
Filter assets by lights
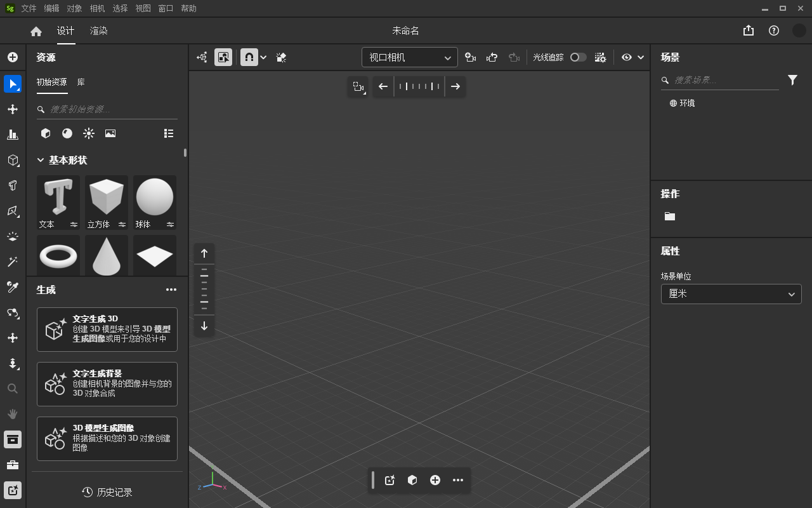tap(89, 133)
